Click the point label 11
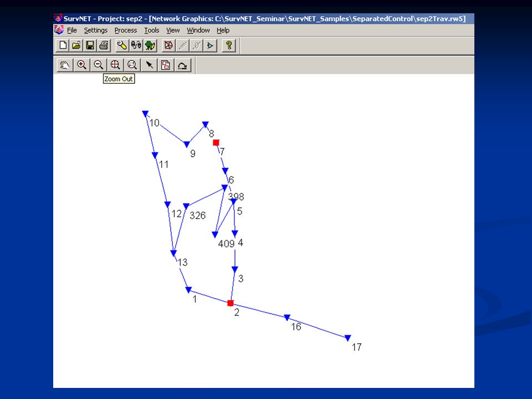532x399 pixels. 163,165
